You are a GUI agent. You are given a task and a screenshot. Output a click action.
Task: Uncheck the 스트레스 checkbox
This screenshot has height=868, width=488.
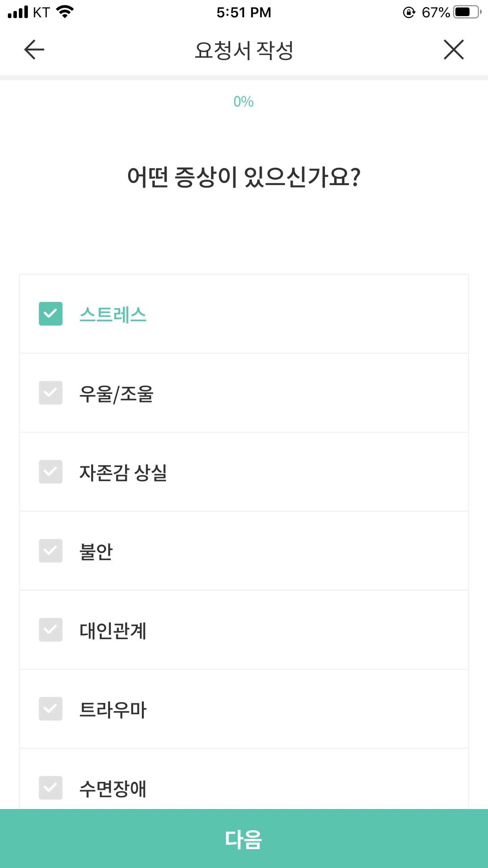51,314
